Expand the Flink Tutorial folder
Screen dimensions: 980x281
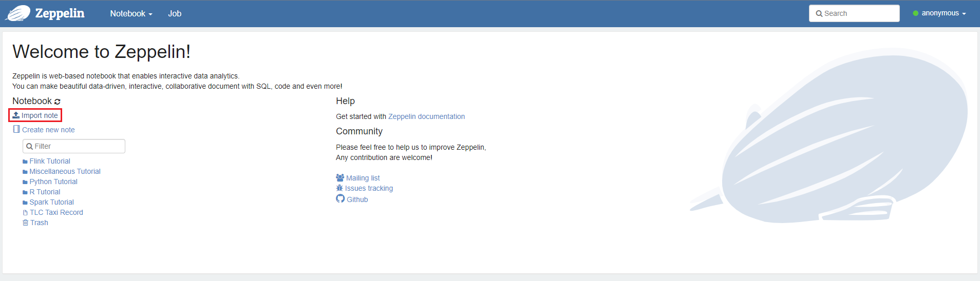click(x=50, y=161)
